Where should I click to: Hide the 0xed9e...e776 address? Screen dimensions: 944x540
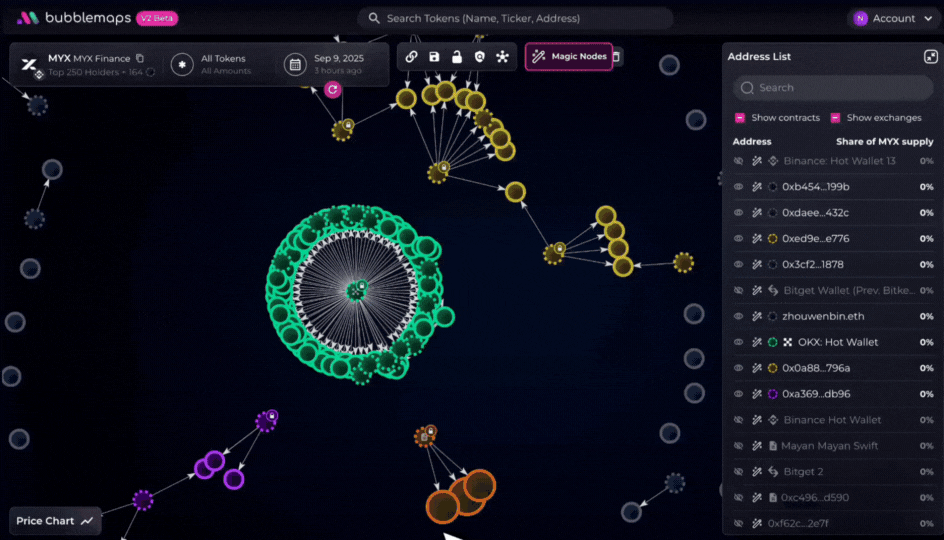[x=738, y=238]
